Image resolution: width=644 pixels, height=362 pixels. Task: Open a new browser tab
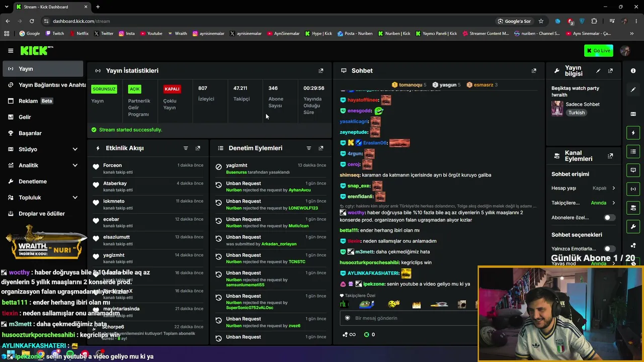click(x=98, y=7)
